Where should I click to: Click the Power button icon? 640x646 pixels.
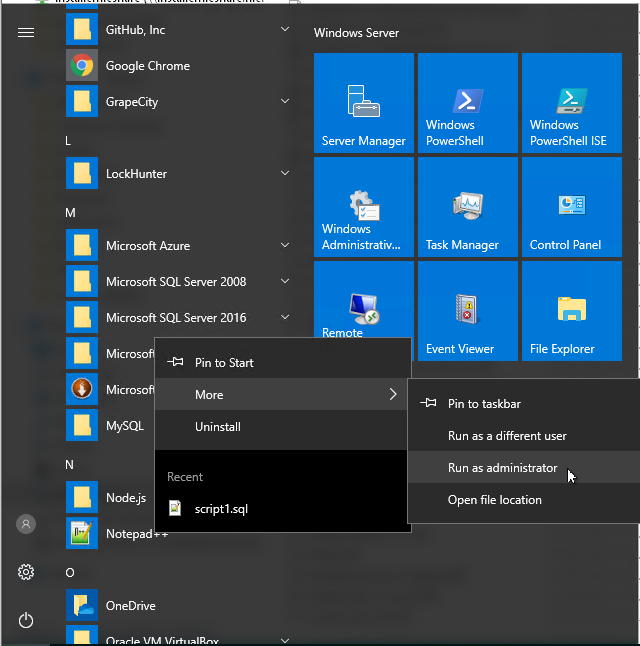tap(26, 620)
